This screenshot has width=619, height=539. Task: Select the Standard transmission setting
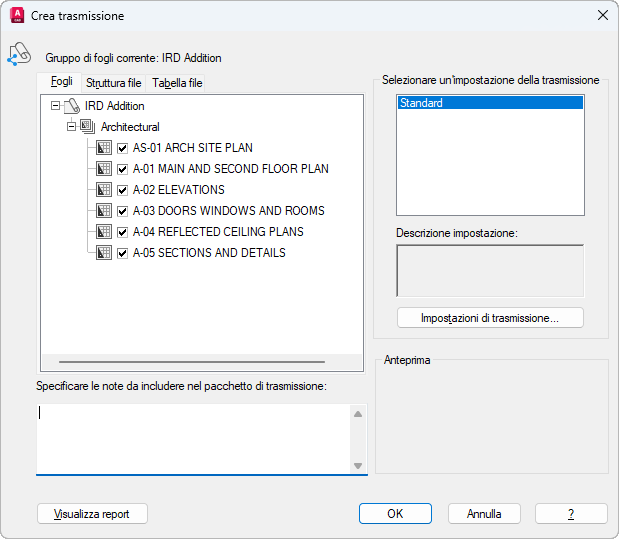point(490,103)
